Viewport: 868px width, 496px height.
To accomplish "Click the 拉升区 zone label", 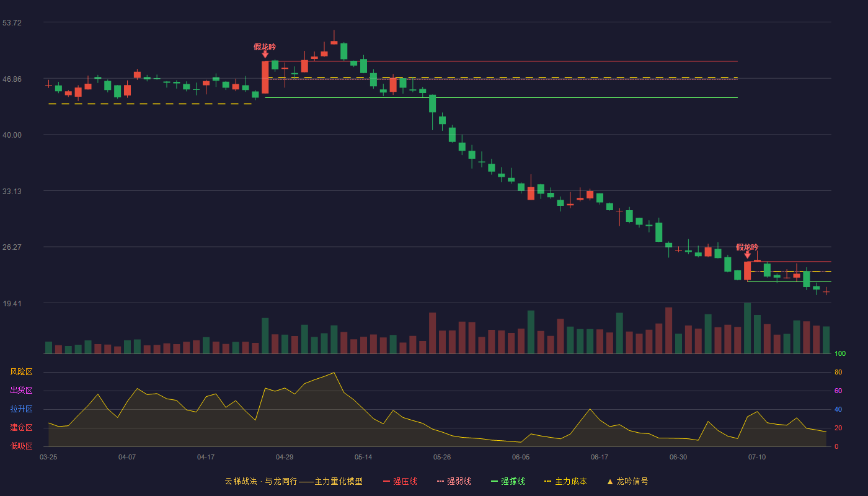I will tap(21, 409).
